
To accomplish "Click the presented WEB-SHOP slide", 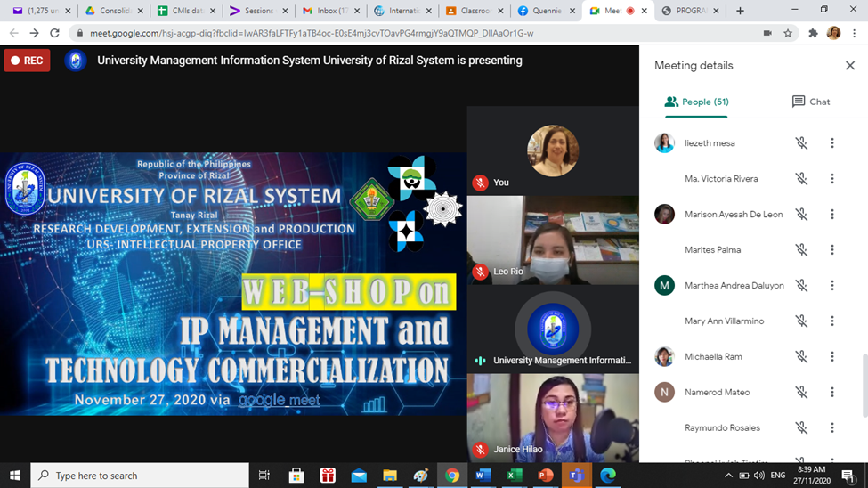I will coord(233,283).
